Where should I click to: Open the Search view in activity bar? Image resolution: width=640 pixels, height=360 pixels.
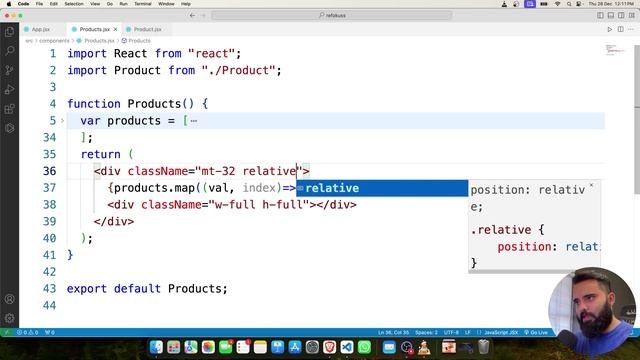(x=9, y=51)
